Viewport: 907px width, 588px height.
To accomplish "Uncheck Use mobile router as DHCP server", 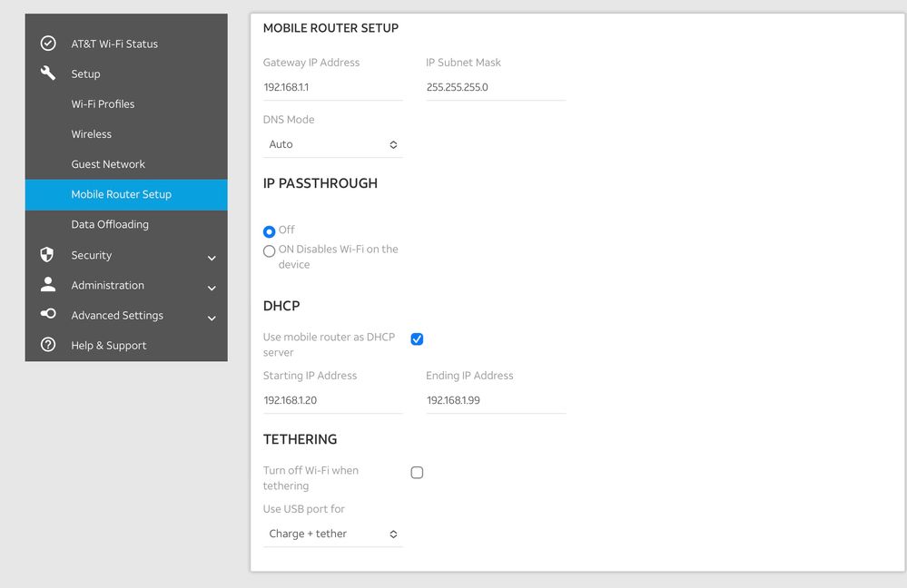I will [x=417, y=339].
